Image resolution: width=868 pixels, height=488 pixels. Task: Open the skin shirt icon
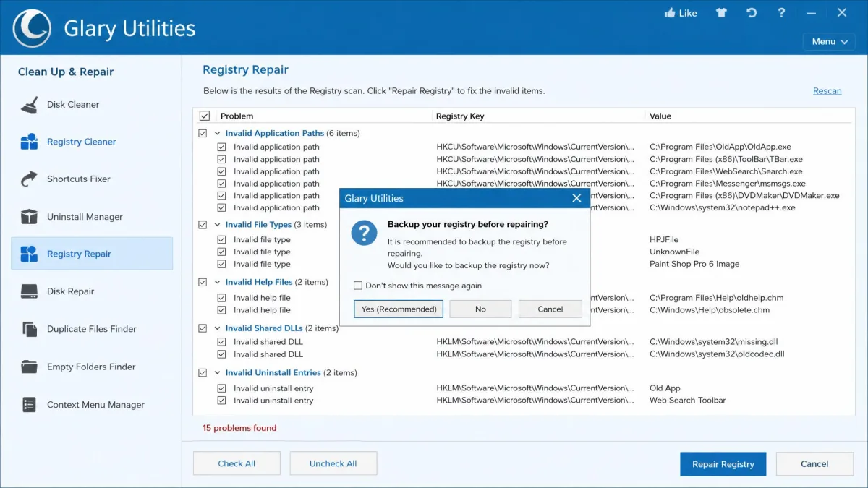coord(722,13)
